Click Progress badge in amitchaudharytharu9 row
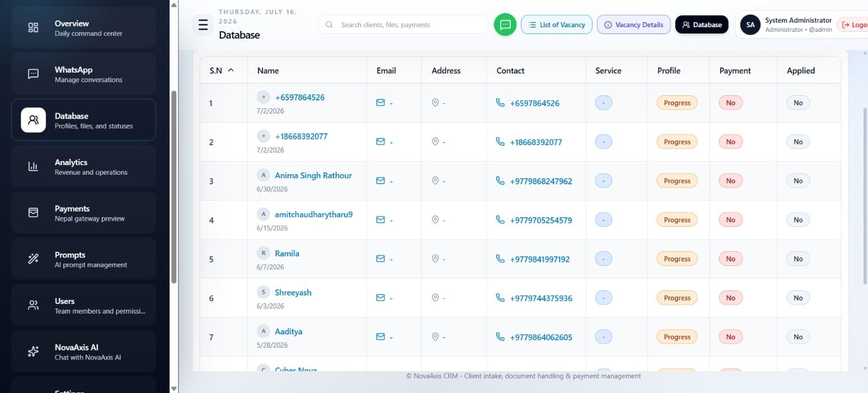 pos(677,219)
